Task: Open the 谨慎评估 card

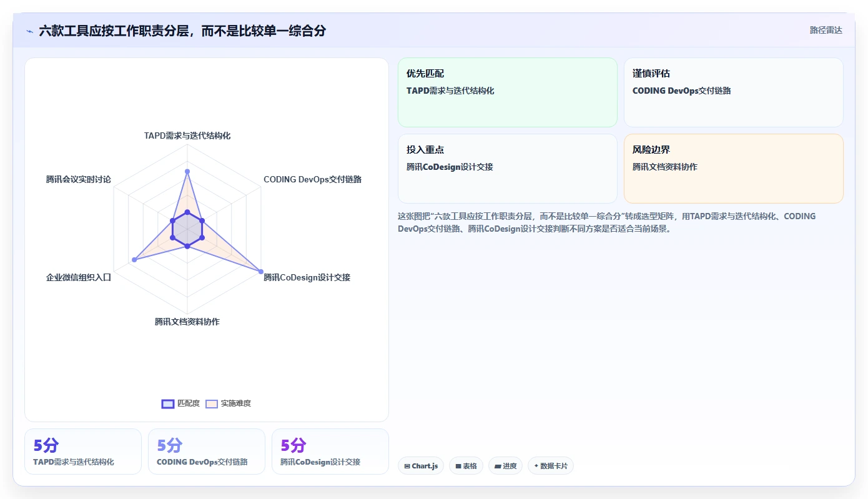Action: point(734,92)
